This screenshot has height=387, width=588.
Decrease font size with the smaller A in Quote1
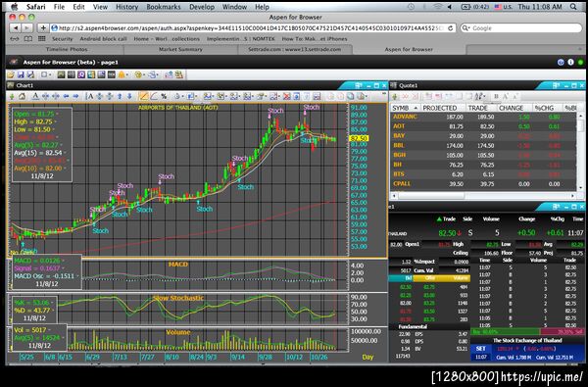pyautogui.click(x=515, y=97)
